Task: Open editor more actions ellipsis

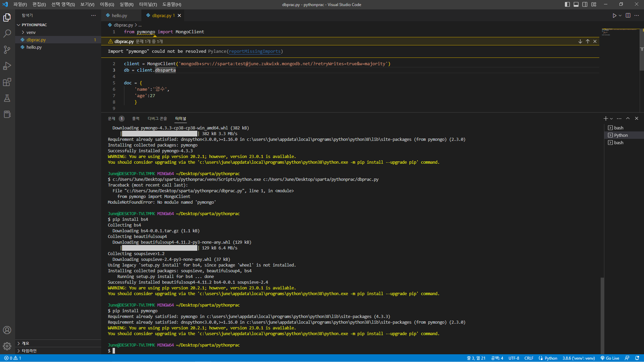Action: (x=637, y=15)
